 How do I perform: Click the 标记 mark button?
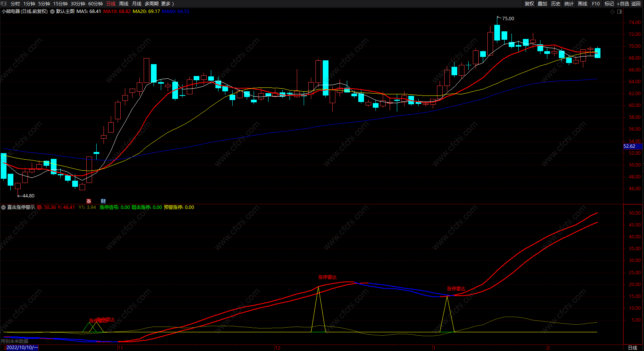tap(609, 4)
